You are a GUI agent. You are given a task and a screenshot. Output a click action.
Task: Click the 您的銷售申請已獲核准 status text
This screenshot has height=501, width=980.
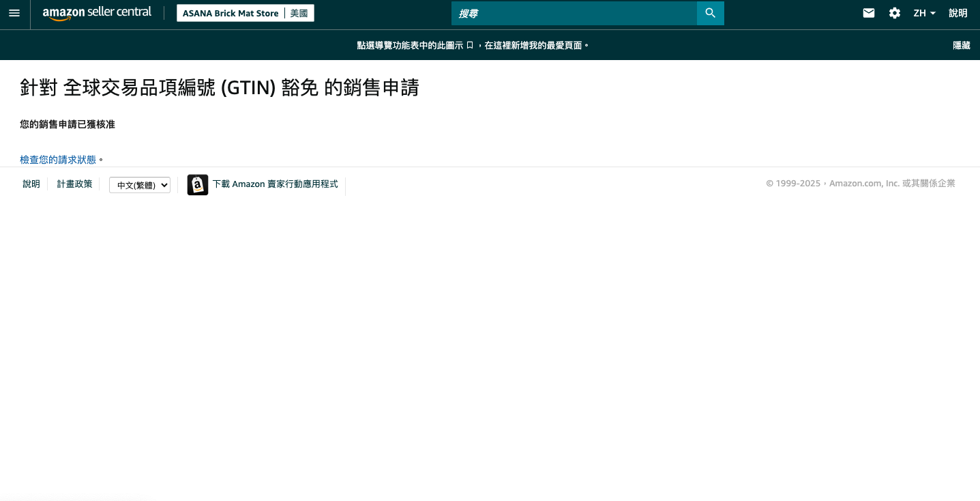click(x=68, y=124)
